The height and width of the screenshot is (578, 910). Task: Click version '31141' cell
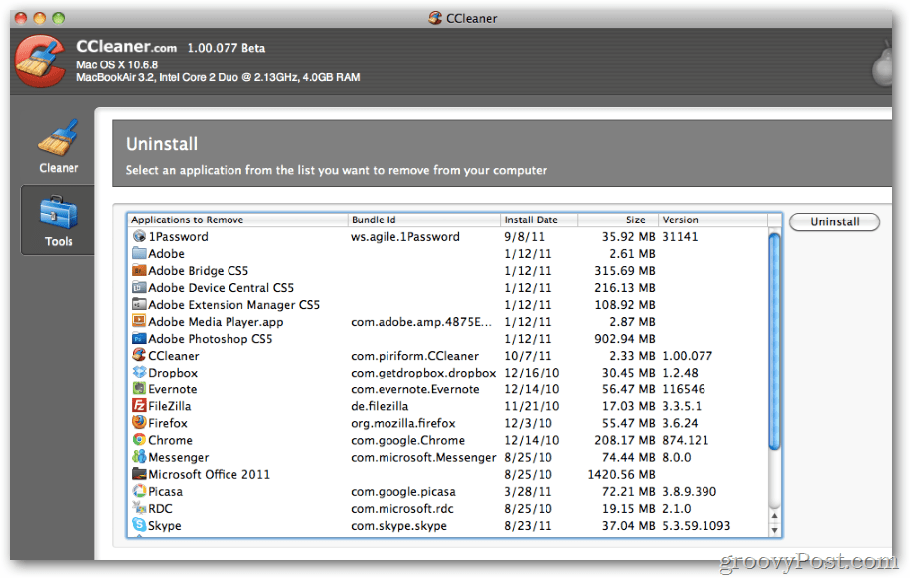click(680, 237)
